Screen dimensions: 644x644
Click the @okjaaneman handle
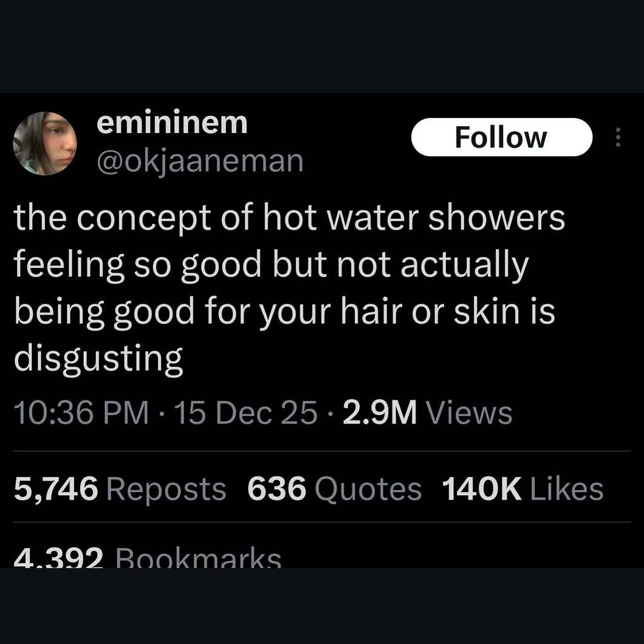[200, 160]
